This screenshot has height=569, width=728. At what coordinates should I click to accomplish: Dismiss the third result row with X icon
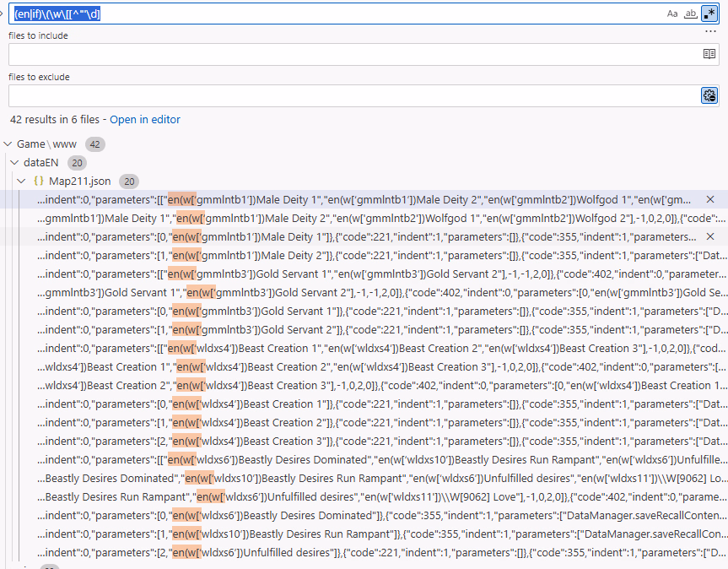point(710,236)
